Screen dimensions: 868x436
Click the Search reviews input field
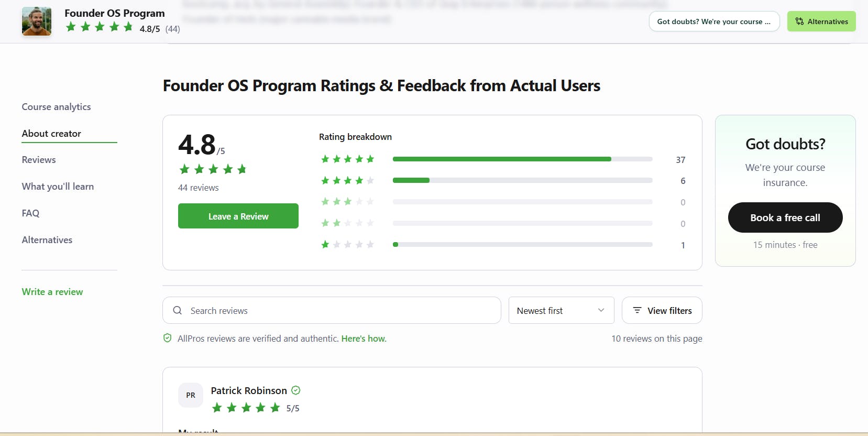(332, 310)
